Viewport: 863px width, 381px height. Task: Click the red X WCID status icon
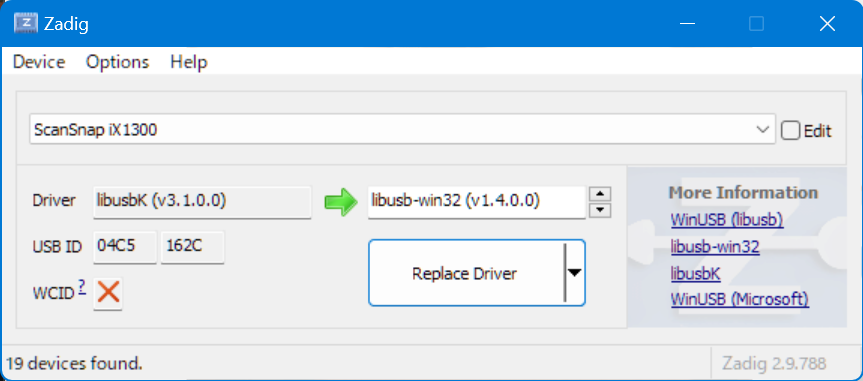pos(108,293)
